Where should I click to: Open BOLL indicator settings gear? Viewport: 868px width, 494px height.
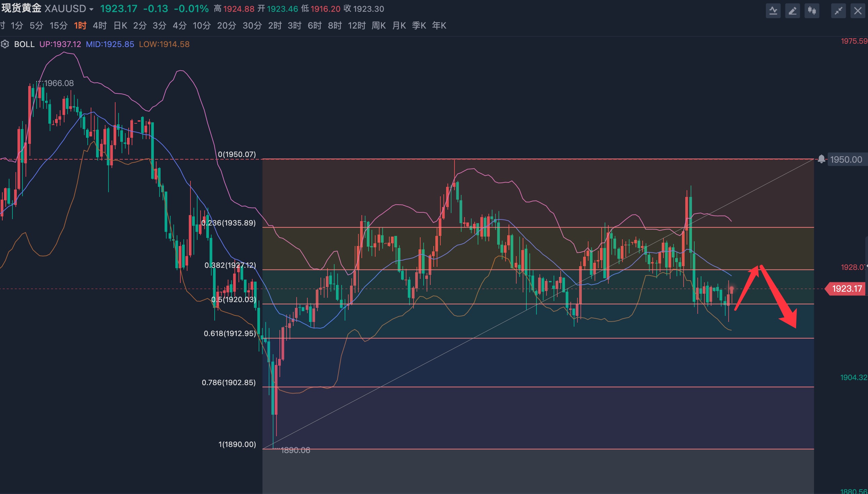[x=5, y=44]
